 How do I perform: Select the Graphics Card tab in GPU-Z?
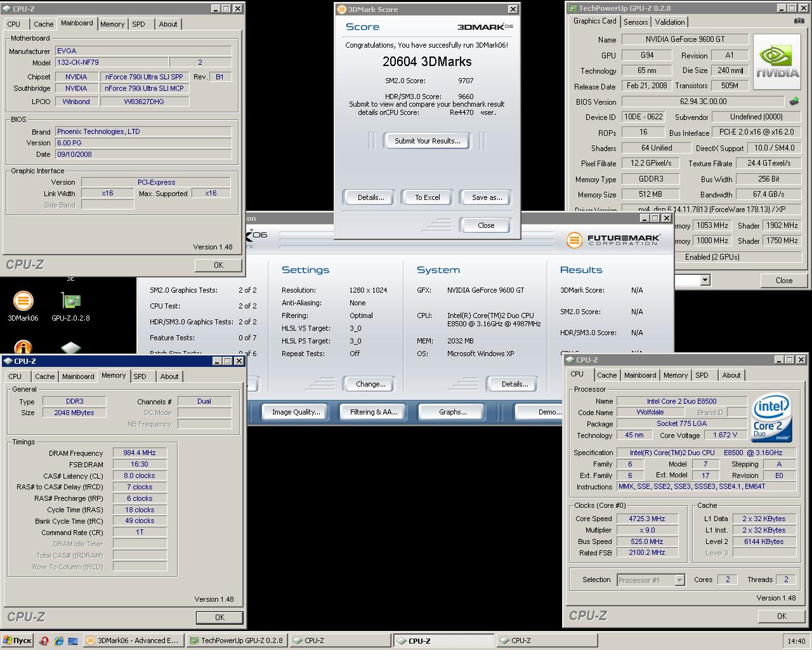click(594, 21)
